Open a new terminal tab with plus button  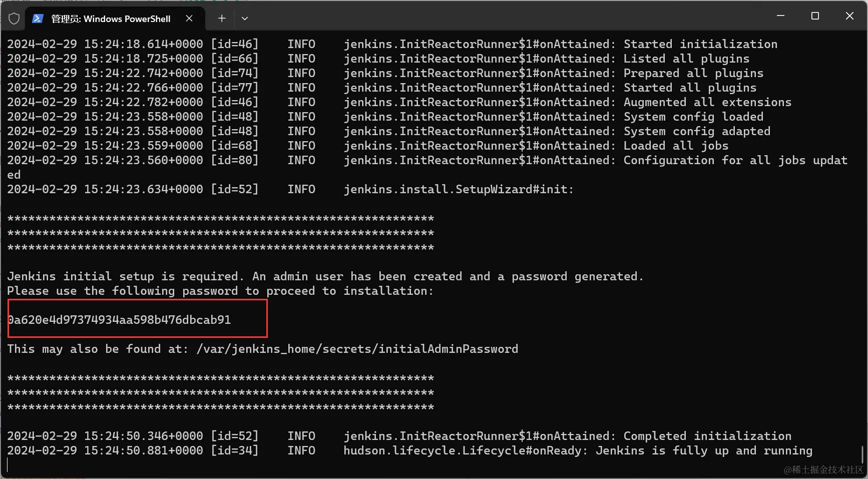[x=222, y=19]
